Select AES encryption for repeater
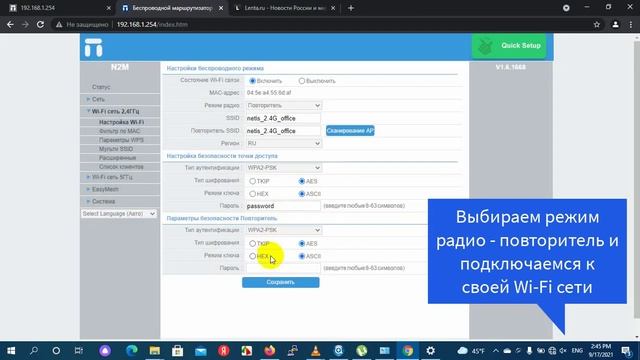Screen dimensions: 640x360 pyautogui.click(x=302, y=243)
